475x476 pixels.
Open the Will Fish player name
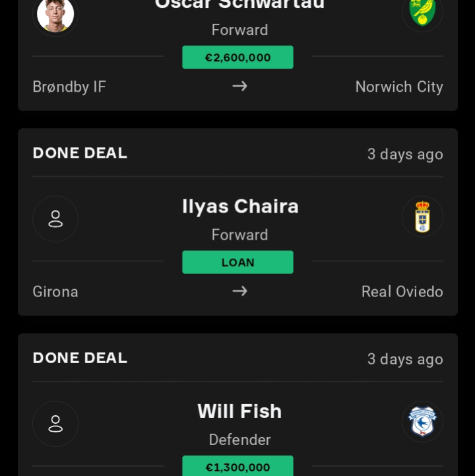click(x=239, y=411)
